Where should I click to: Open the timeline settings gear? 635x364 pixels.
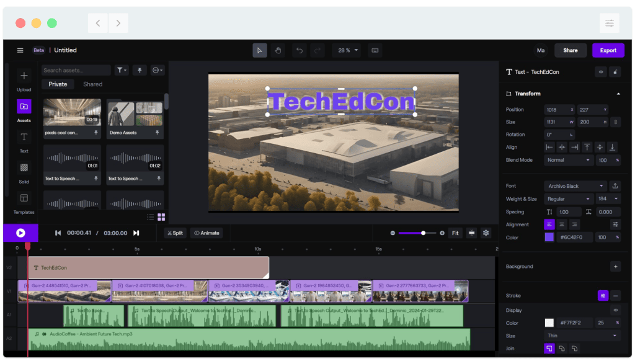click(x=485, y=233)
